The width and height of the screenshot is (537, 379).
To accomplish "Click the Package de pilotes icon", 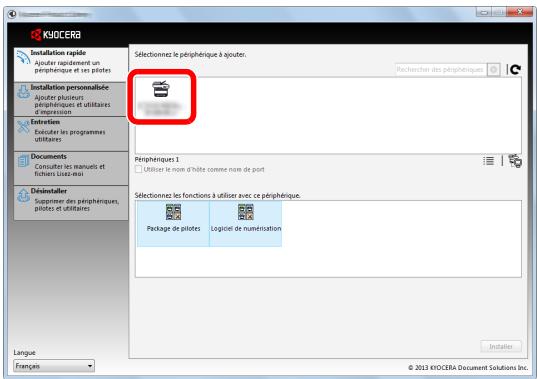I will (x=173, y=212).
